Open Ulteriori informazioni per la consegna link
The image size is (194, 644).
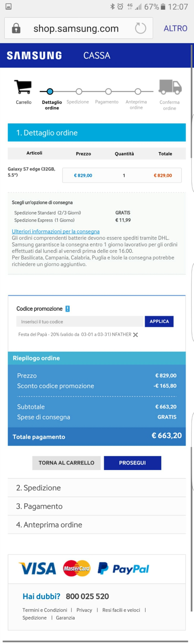[56, 231]
